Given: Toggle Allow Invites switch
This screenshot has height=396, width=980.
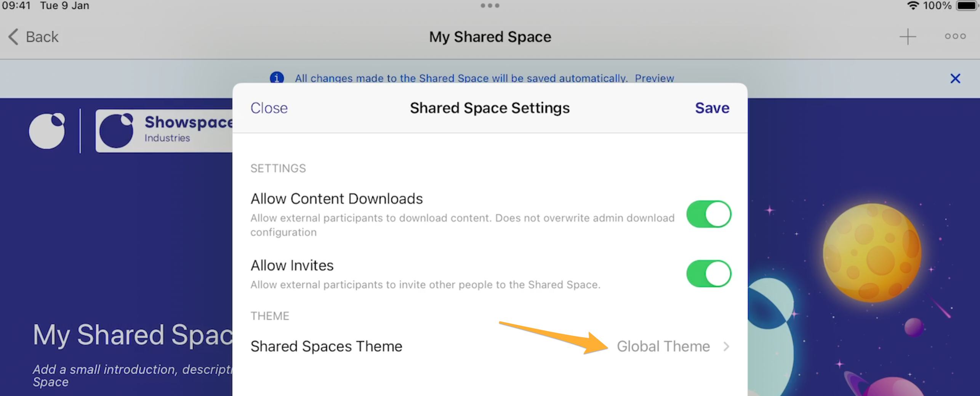Looking at the screenshot, I should (709, 274).
